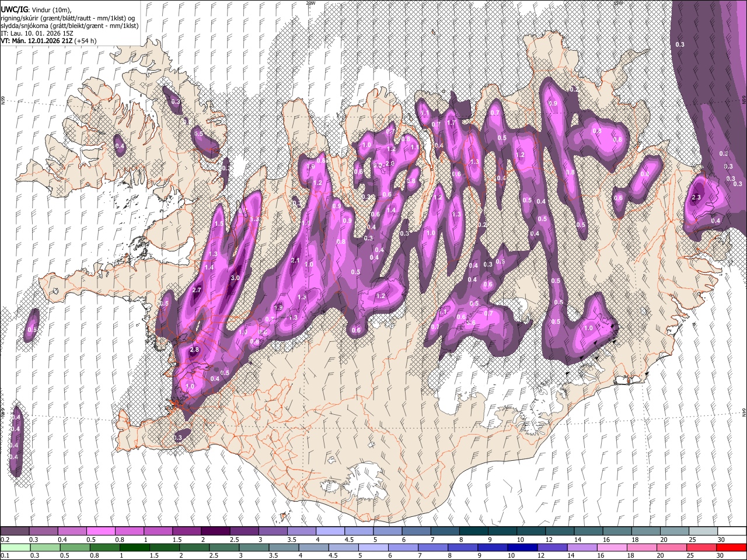The width and height of the screenshot is (747, 560).
Task: Click the white swatch at 30 in upper legend
Action: point(732,531)
